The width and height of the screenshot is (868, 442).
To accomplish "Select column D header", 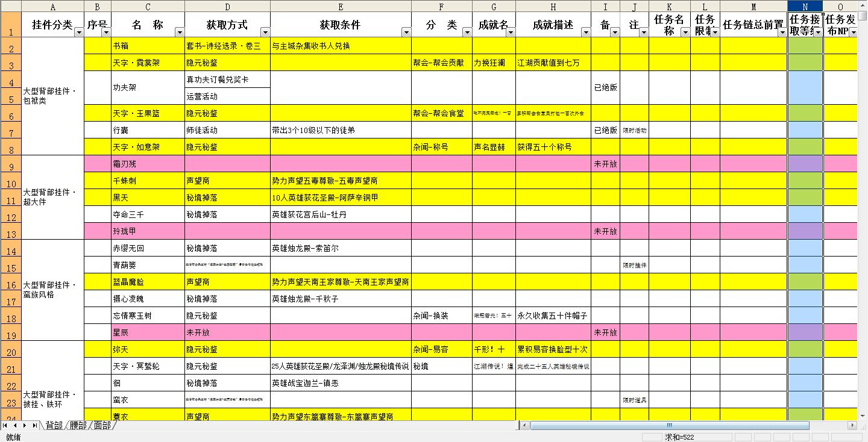I will pyautogui.click(x=227, y=6).
